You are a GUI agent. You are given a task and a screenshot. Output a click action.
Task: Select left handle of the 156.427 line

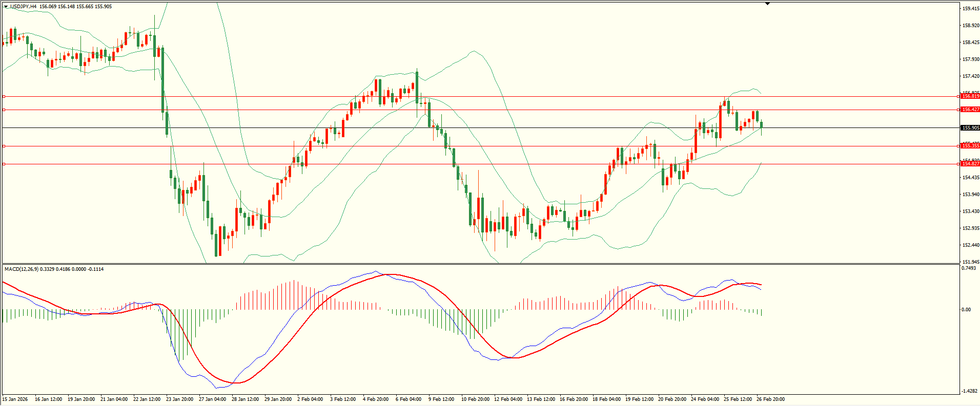point(4,110)
